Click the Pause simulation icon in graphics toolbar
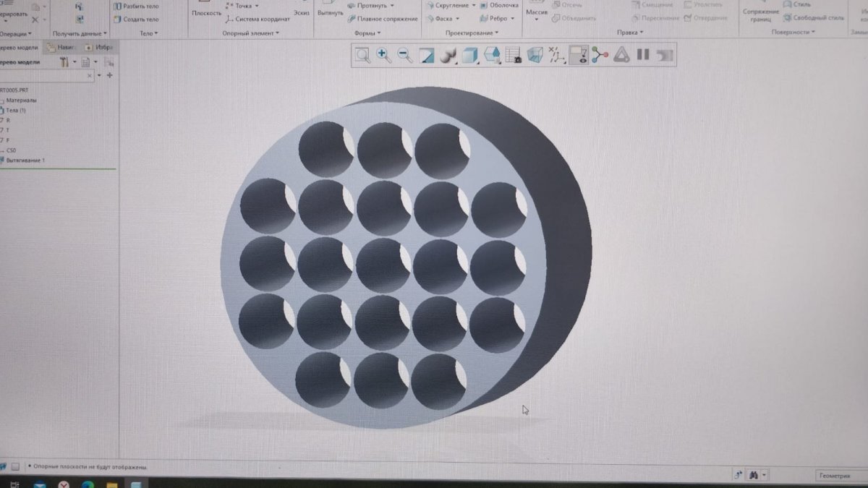The width and height of the screenshot is (868, 488). (643, 55)
